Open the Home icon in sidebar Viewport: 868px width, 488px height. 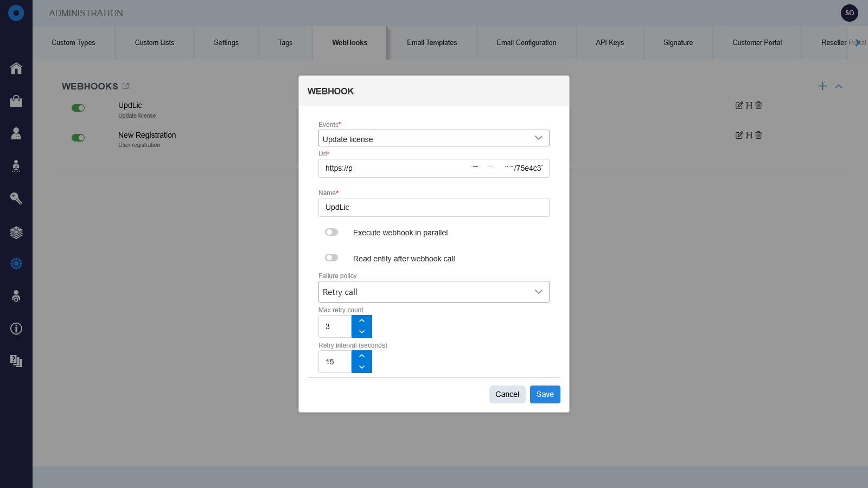coord(16,68)
